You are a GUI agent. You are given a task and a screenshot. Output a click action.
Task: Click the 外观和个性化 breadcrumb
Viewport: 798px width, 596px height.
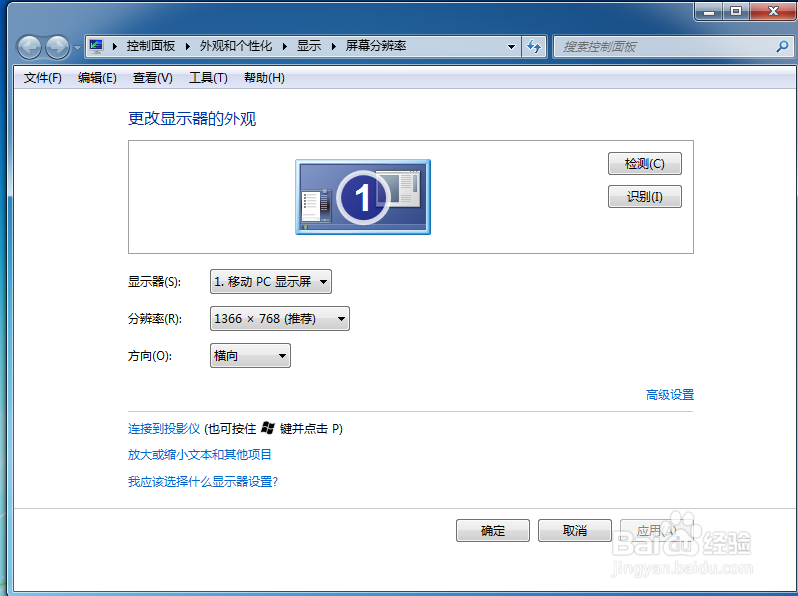(236, 46)
